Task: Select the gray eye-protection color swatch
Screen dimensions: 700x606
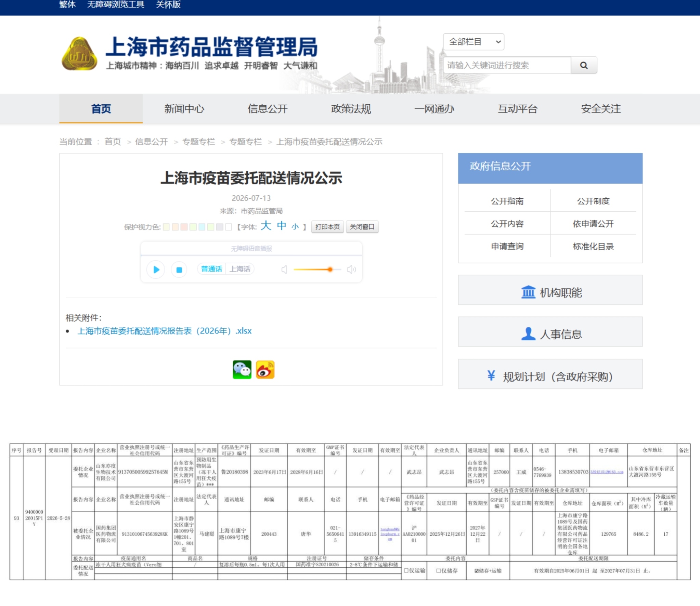Action: [220, 227]
